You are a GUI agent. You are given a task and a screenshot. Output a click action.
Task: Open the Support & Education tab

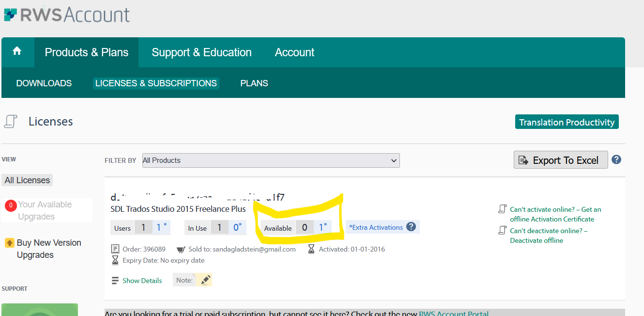tap(201, 52)
